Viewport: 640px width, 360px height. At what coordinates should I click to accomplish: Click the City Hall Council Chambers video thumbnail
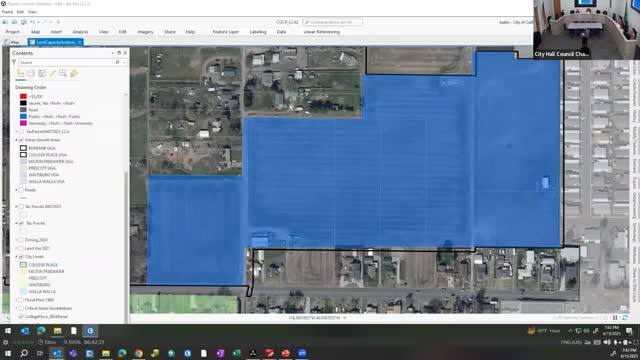pos(587,29)
